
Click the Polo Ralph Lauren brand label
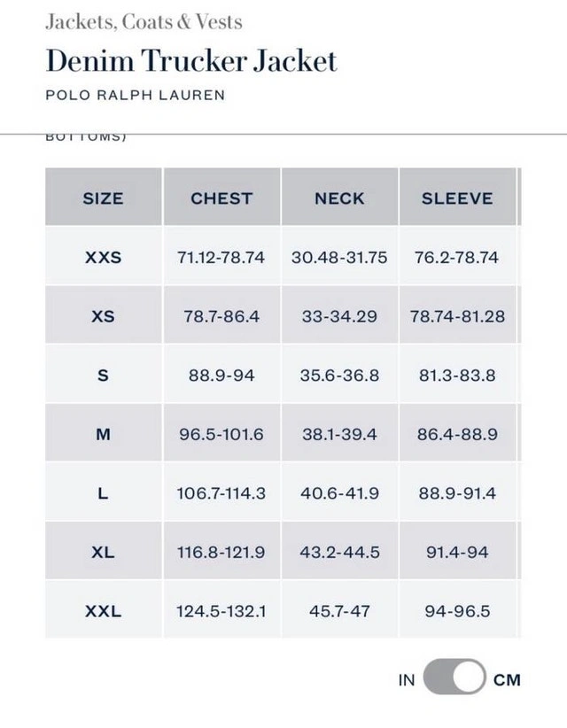(135, 95)
